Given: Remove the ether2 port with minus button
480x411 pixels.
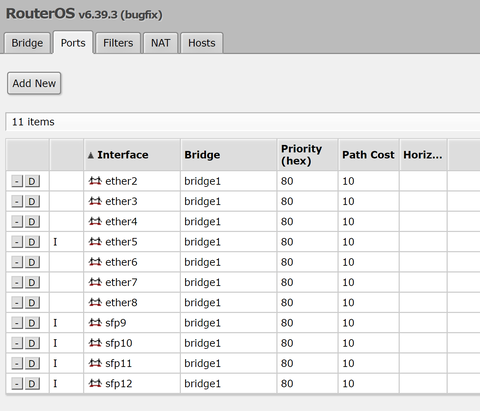Looking at the screenshot, I should [17, 181].
